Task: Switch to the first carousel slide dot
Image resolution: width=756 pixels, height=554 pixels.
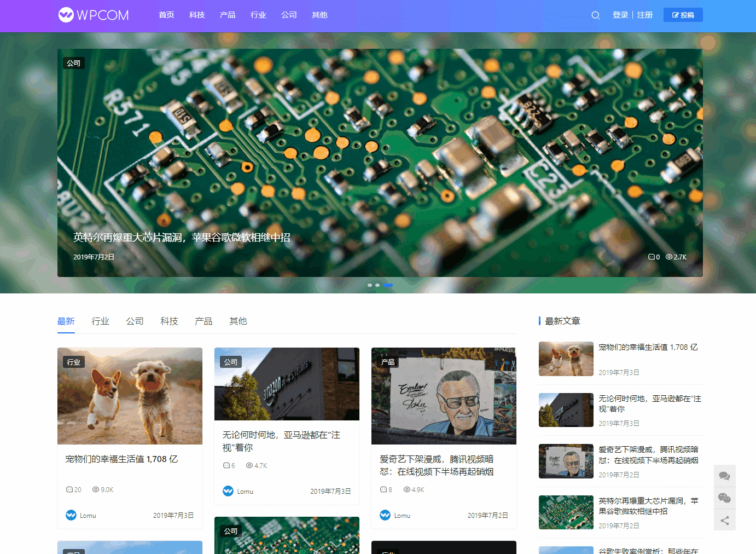Action: pos(369,285)
